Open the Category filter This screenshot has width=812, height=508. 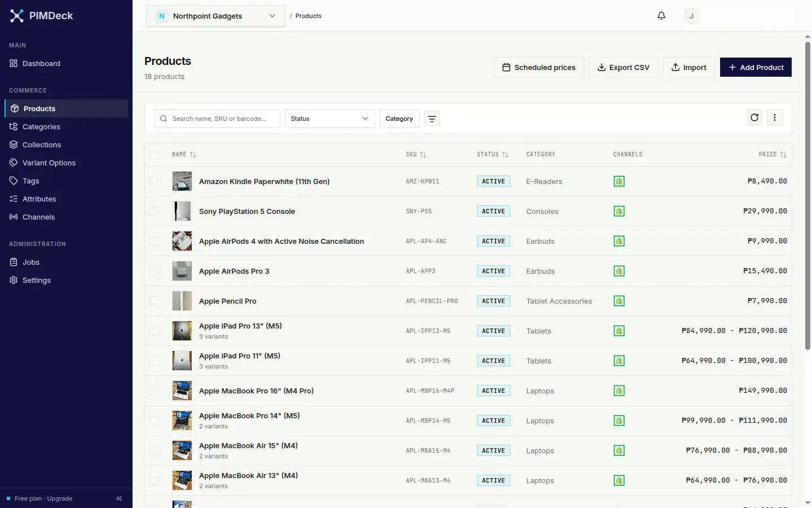click(x=399, y=119)
